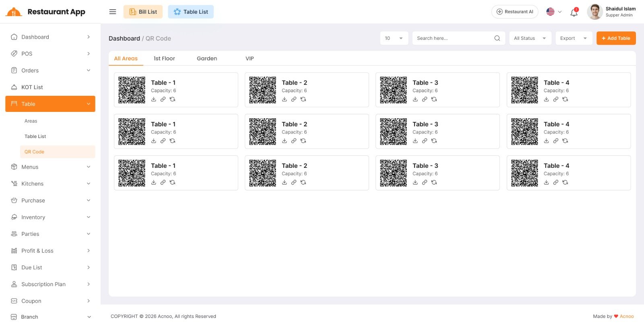Open the Bill List button
This screenshot has height=328, width=644.
click(143, 12)
